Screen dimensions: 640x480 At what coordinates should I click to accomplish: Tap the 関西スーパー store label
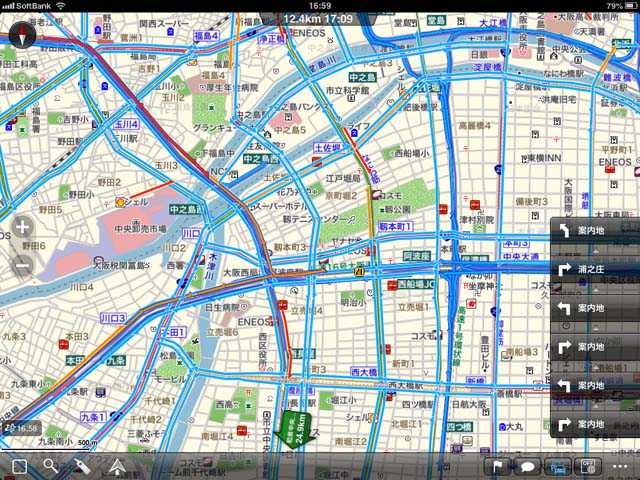(164, 23)
